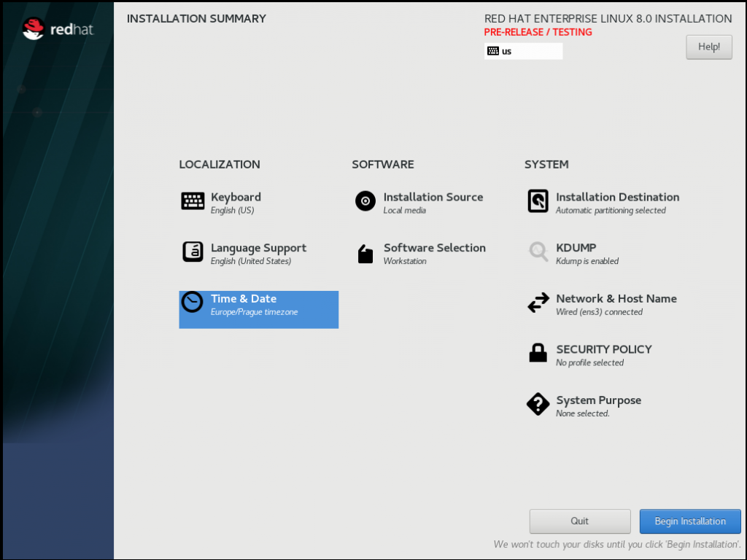Click the INSTALLATION SUMMARY title
Viewport: 747px width, 560px height.
click(x=196, y=18)
